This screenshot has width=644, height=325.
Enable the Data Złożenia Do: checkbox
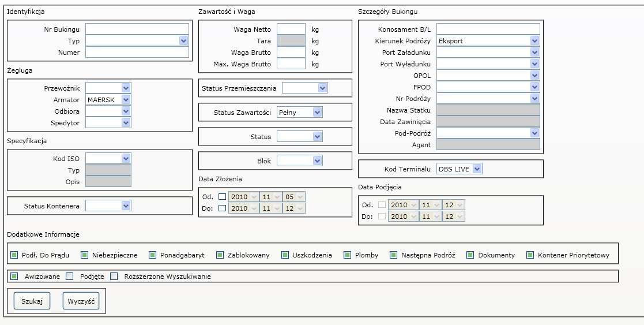pyautogui.click(x=222, y=208)
